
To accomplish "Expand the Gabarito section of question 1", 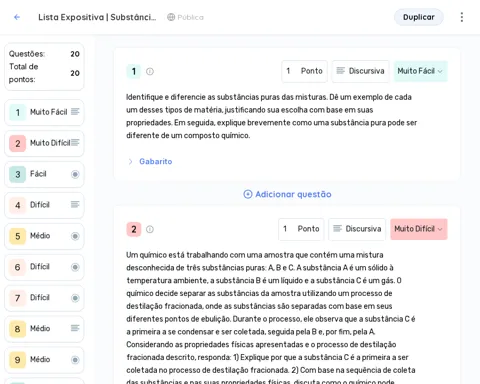I will (x=130, y=162).
